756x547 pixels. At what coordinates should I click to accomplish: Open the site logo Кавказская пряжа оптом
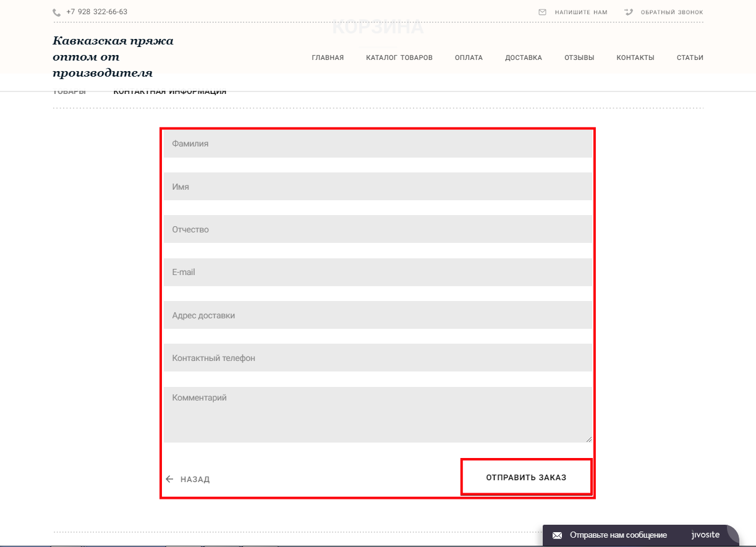[x=114, y=57]
